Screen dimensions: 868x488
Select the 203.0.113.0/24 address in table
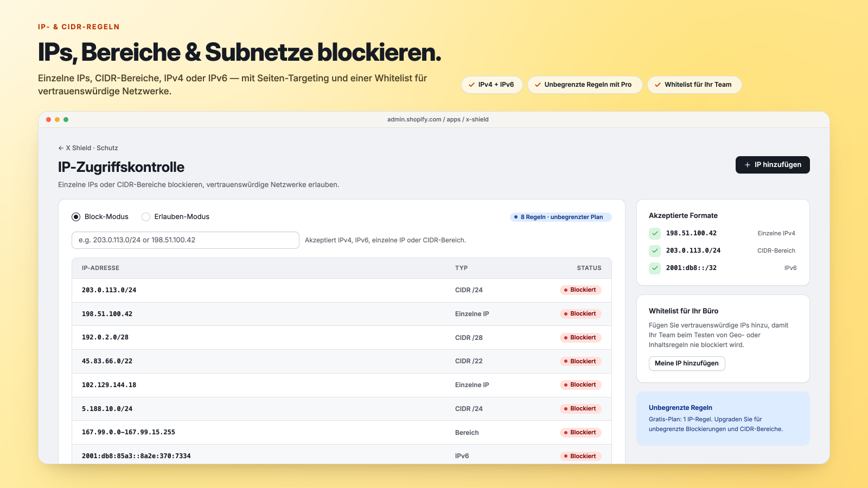[109, 290]
